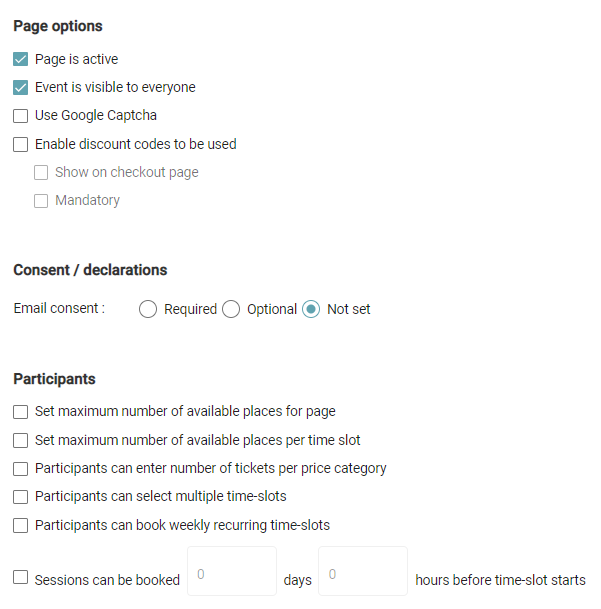Screen dimensions: 601x609
Task: Tick the Mandatory checkbox
Action: pos(41,200)
